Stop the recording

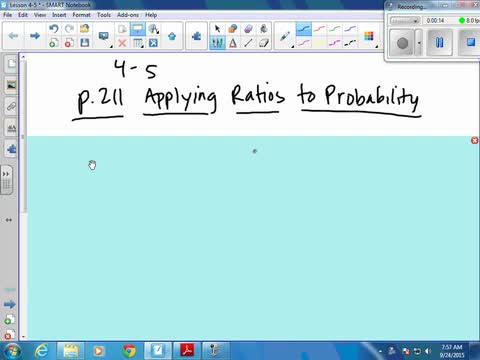pyautogui.click(x=470, y=42)
